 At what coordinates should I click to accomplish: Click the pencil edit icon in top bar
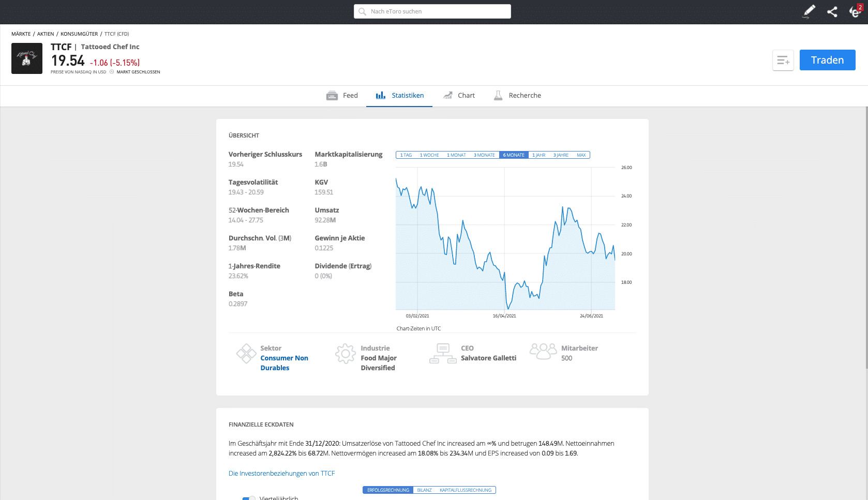pos(809,11)
